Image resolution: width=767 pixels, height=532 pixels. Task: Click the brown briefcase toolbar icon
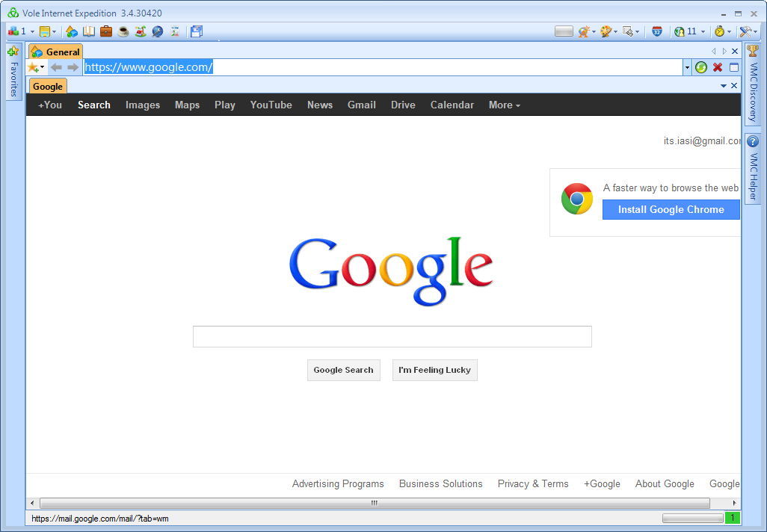(x=106, y=31)
